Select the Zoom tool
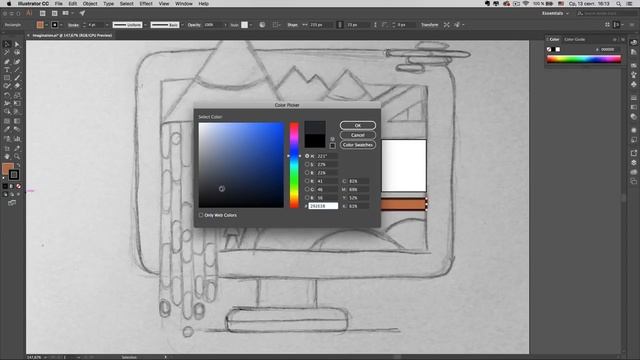The height and width of the screenshot is (360, 640). coord(17,156)
